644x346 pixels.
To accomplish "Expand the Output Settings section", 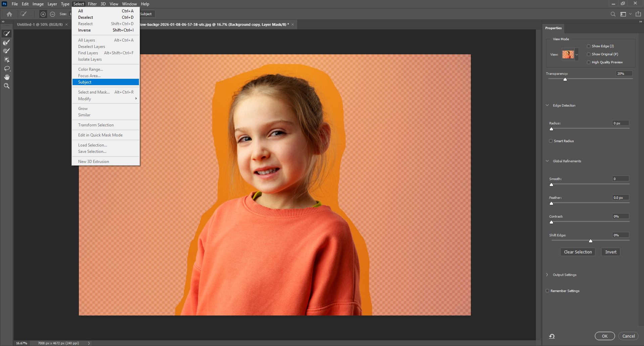I will point(547,275).
